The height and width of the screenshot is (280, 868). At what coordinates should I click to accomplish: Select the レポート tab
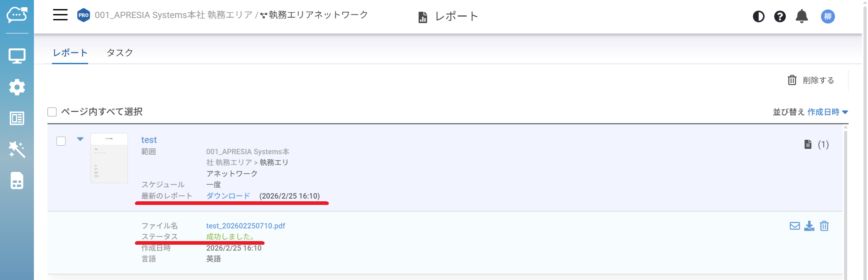[x=70, y=52]
